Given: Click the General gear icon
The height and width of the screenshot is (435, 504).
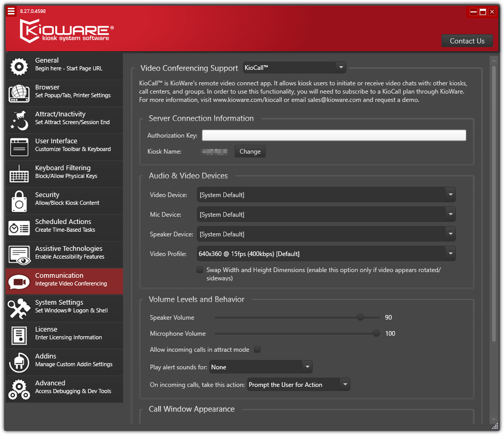Looking at the screenshot, I should pyautogui.click(x=19, y=67).
